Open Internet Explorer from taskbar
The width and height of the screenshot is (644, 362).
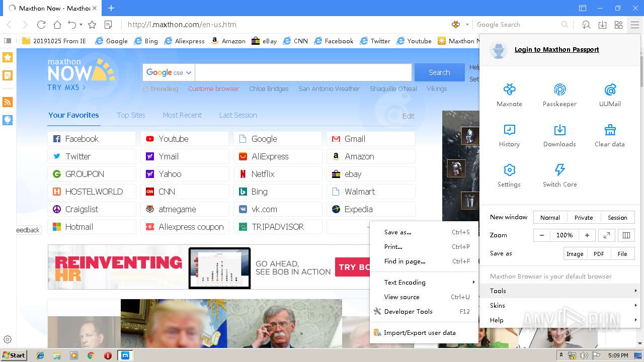[40, 355]
